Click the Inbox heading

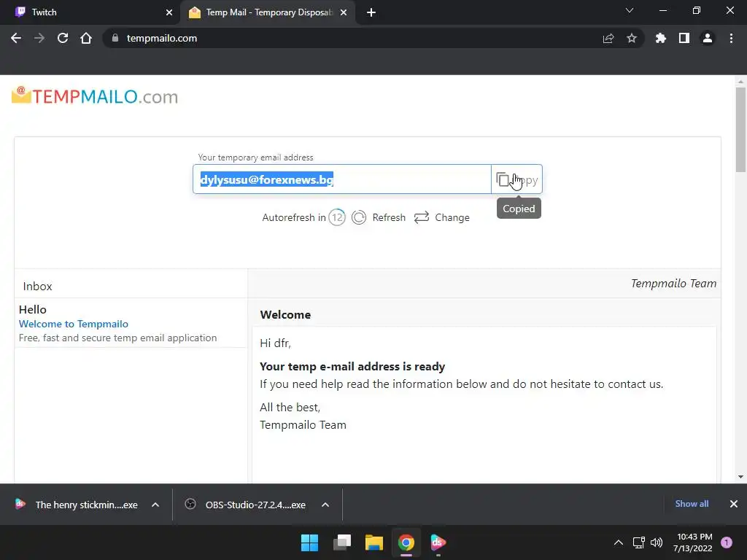click(x=37, y=286)
